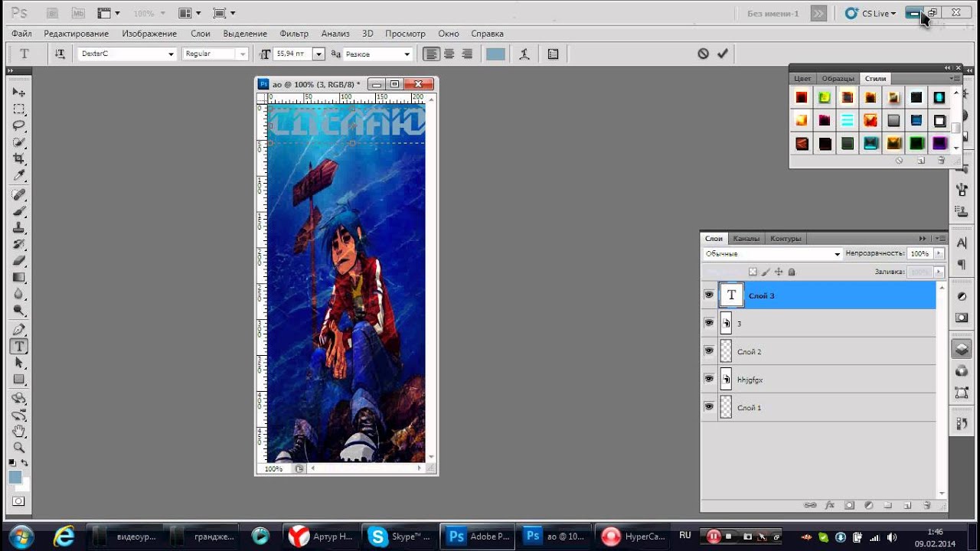
Task: Align text left
Action: [432, 54]
